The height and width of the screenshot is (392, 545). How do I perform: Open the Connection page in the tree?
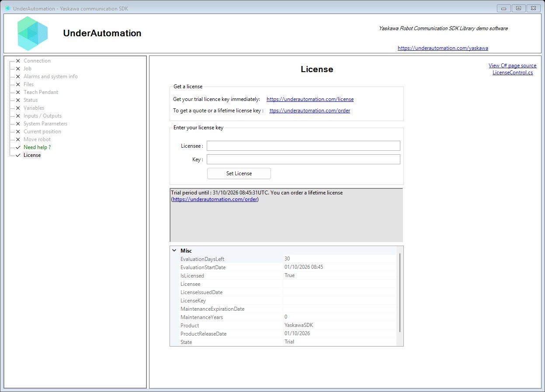coord(37,61)
